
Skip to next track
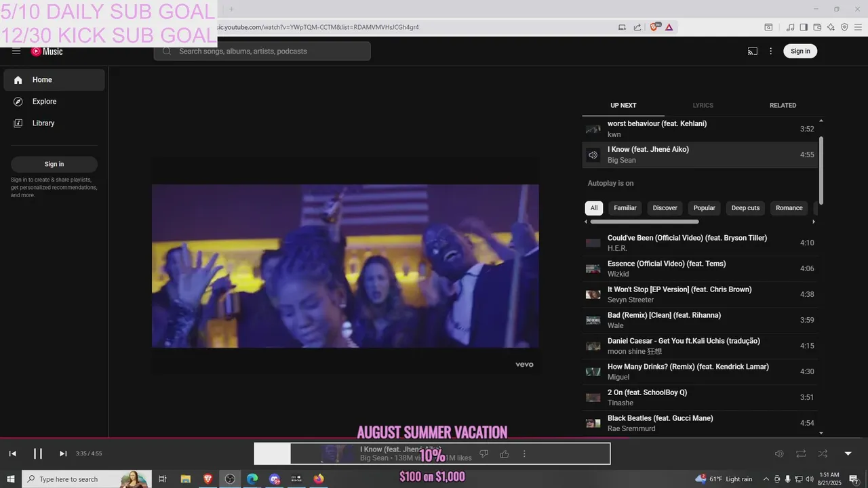point(63,453)
